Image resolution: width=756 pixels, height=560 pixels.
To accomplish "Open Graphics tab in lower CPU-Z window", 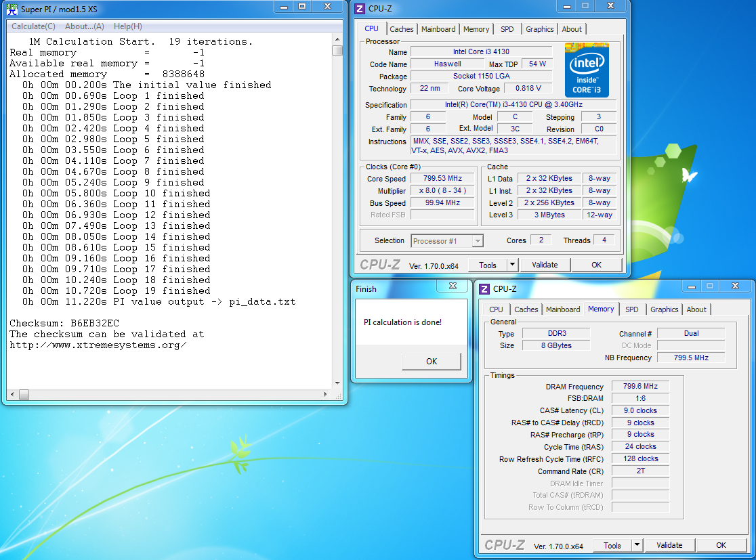I will (x=664, y=309).
